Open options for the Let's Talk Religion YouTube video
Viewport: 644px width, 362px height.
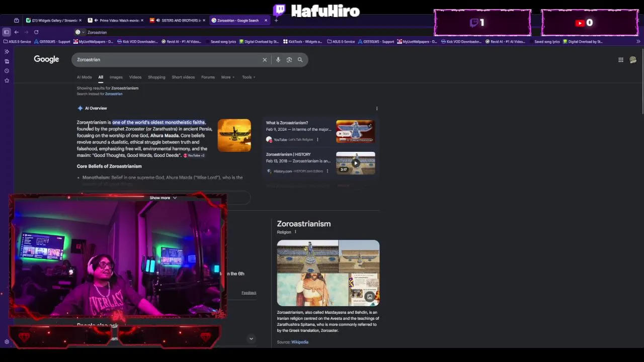[317, 139]
